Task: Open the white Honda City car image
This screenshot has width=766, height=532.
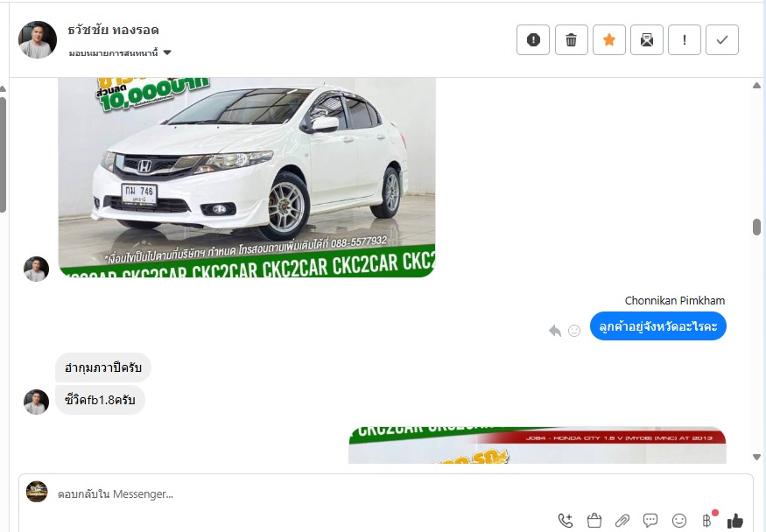Action: point(247,177)
